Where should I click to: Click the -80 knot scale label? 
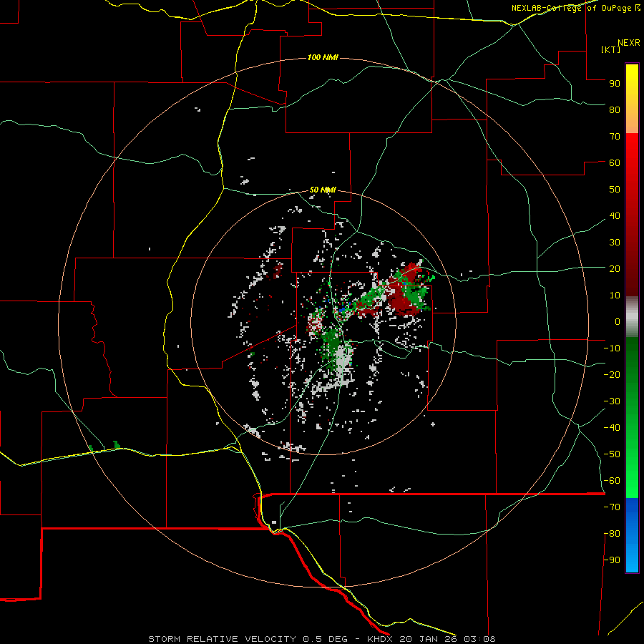click(612, 534)
